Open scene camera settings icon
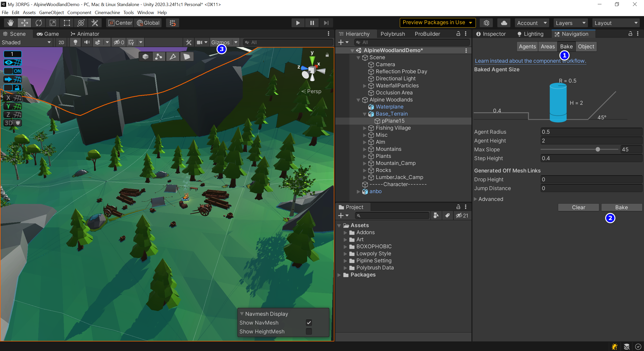Screen dimensions: 644x351 point(200,42)
